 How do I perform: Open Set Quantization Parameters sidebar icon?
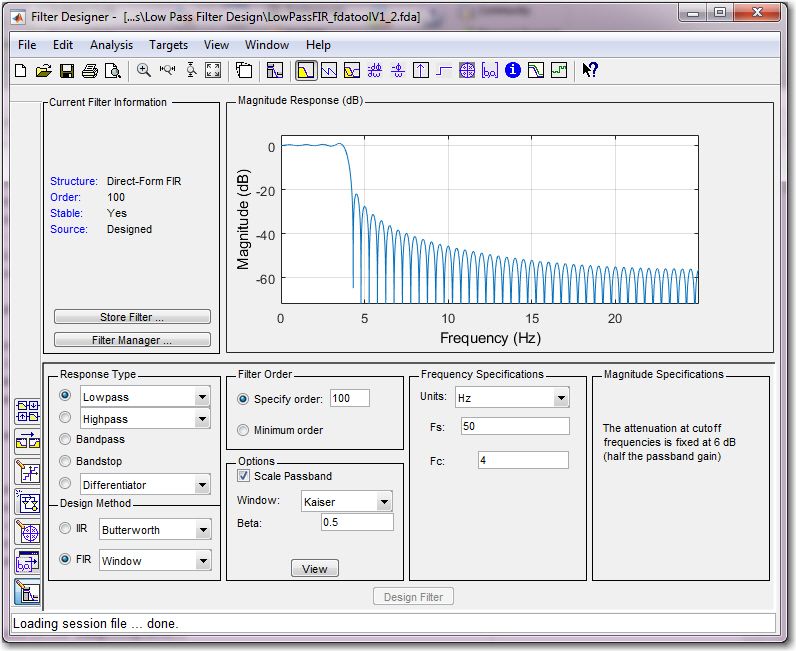tap(27, 472)
